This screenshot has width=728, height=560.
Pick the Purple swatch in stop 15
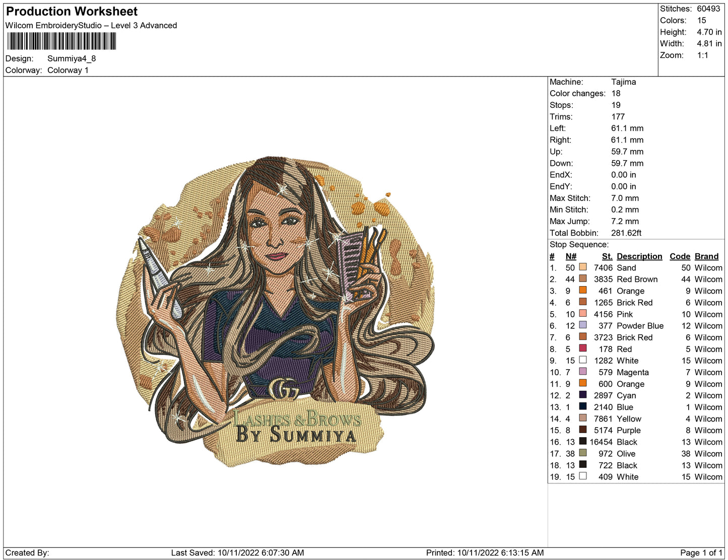click(583, 429)
